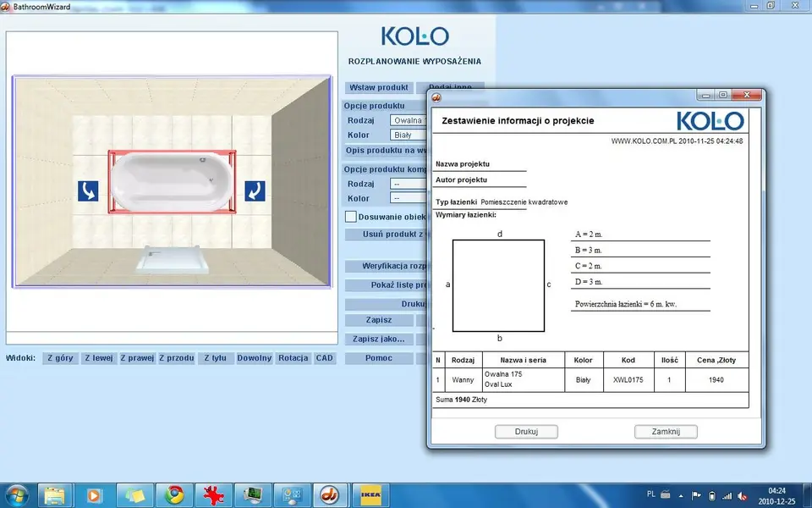This screenshot has width=812, height=508.
Task: Click Pomoc button
Action: tap(379, 358)
